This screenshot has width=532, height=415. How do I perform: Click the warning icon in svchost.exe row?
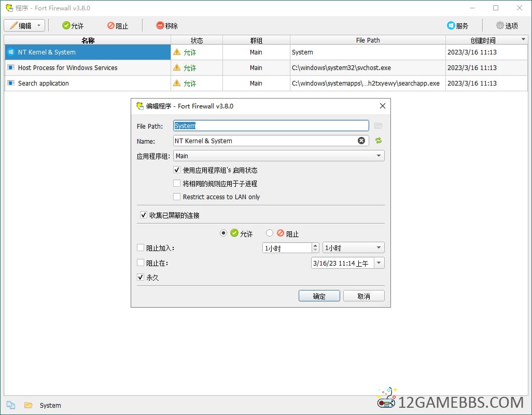[177, 67]
